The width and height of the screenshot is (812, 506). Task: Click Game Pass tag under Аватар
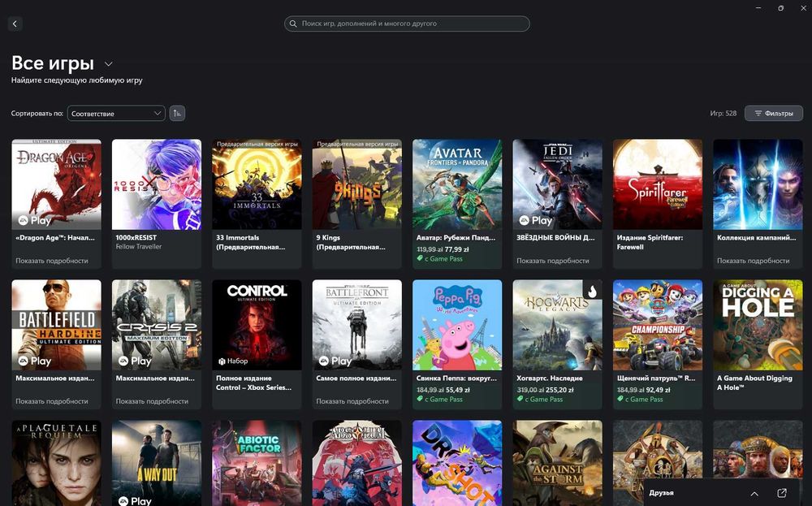coord(439,259)
